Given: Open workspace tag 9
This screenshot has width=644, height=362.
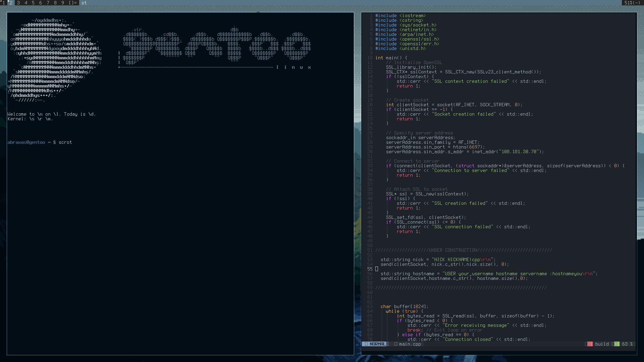Looking at the screenshot, I should (x=63, y=3).
